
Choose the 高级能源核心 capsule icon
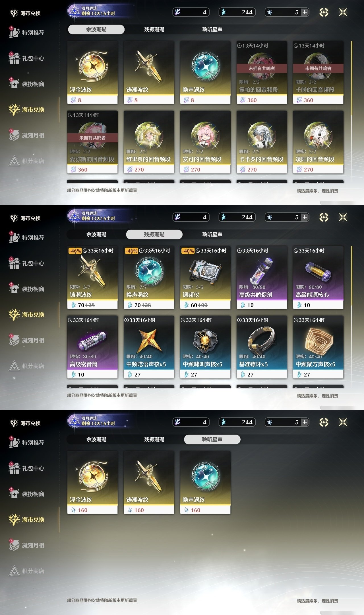[x=318, y=271]
